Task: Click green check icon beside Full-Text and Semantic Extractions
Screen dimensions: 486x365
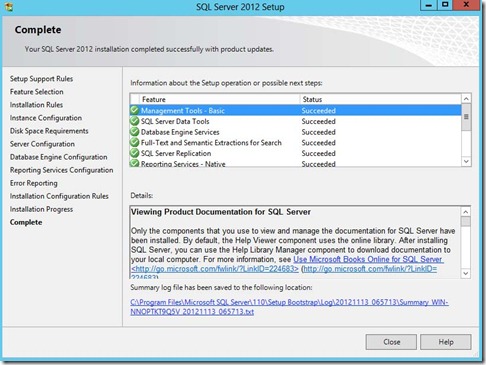Action: (x=135, y=142)
